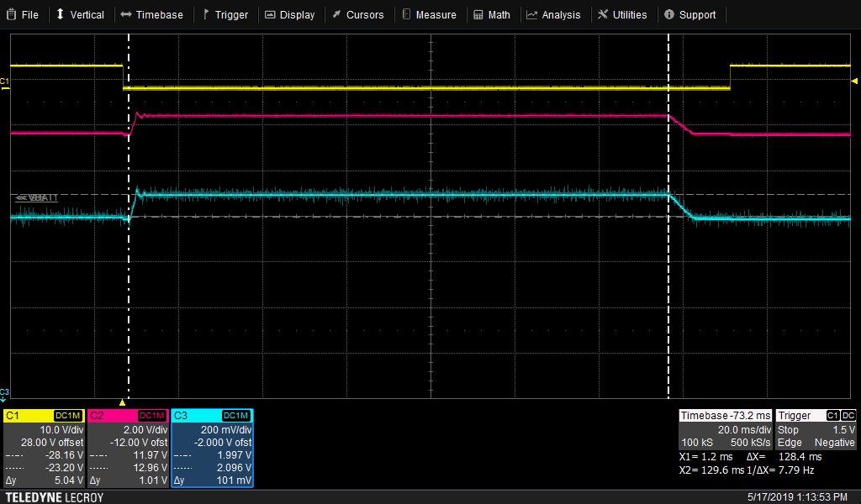The width and height of the screenshot is (861, 504).
Task: Open the Timebase menu
Action: pos(151,15)
